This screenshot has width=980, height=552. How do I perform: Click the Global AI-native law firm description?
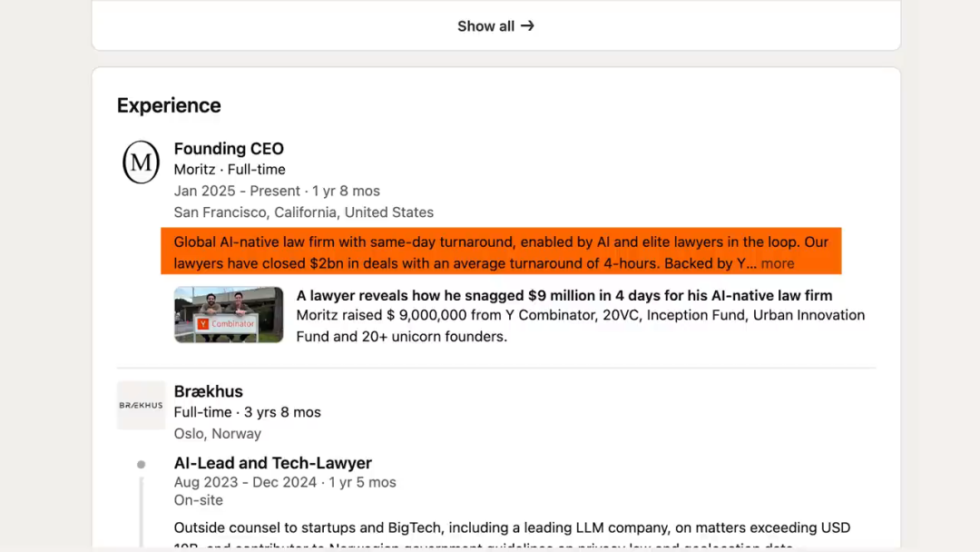coord(501,252)
